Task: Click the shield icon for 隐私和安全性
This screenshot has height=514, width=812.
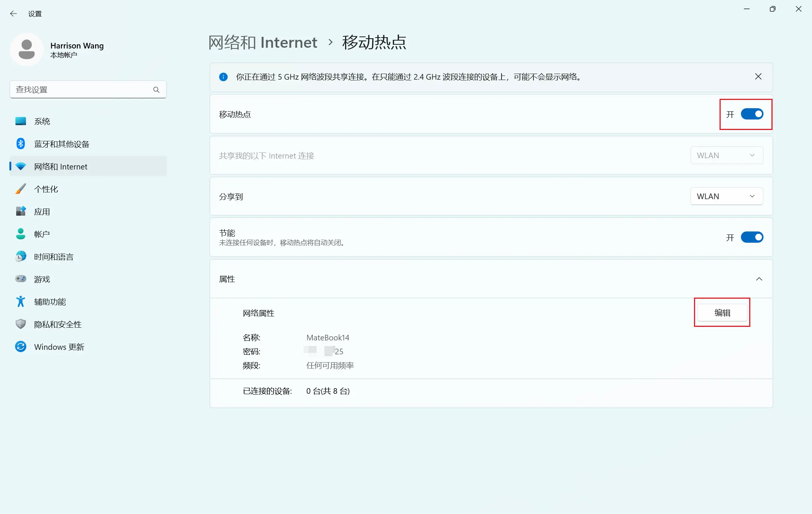Action: coord(21,324)
